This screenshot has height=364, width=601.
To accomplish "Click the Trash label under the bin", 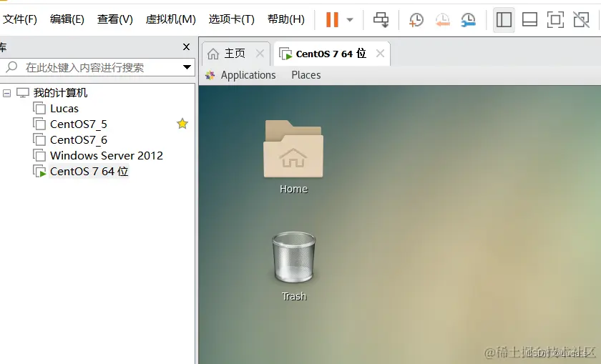I will pos(294,296).
